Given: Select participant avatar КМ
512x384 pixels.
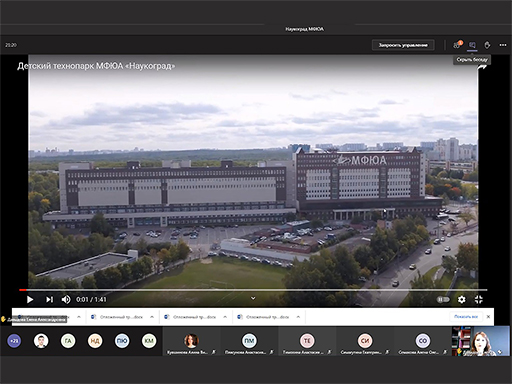Looking at the screenshot, I should pyautogui.click(x=149, y=341).
